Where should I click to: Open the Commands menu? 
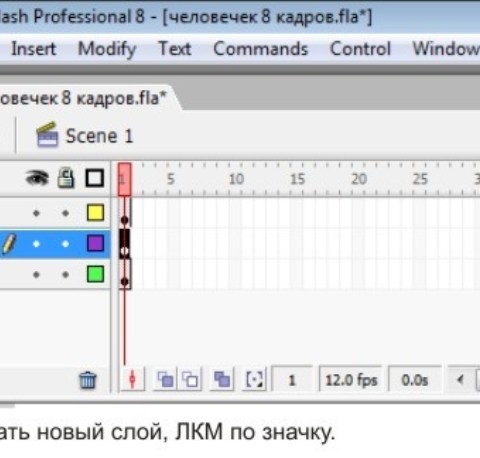(x=260, y=49)
